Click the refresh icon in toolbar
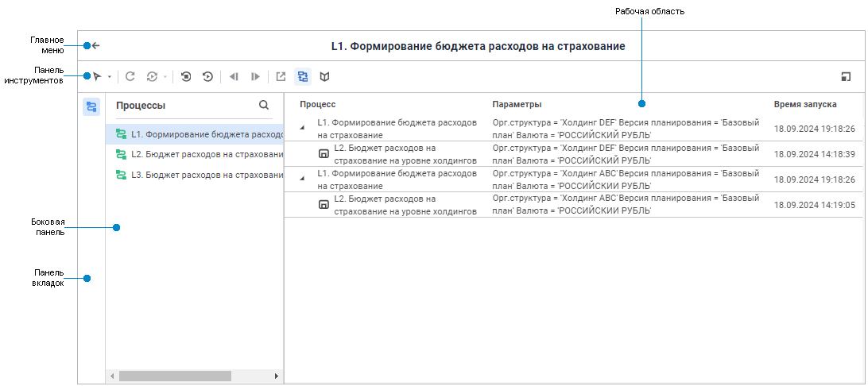 [x=130, y=77]
